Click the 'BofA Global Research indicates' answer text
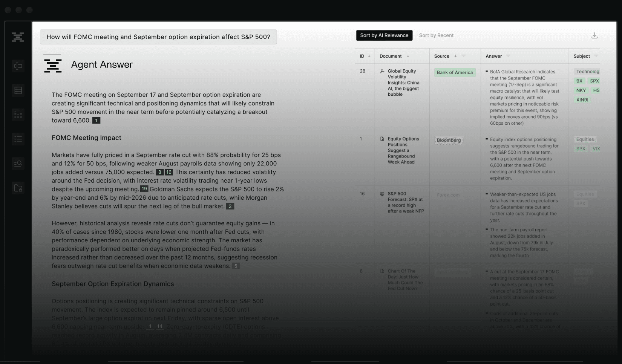The height and width of the screenshot is (364, 622). click(x=525, y=98)
